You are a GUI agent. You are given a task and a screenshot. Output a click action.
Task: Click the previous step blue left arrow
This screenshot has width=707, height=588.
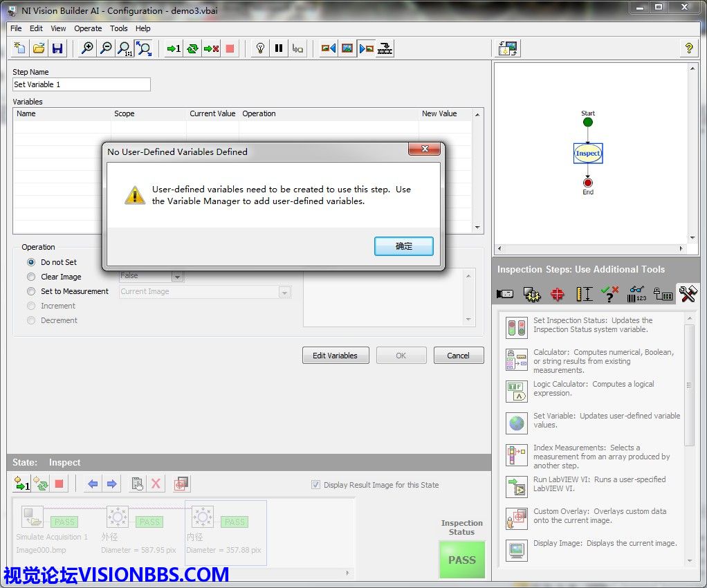click(93, 484)
